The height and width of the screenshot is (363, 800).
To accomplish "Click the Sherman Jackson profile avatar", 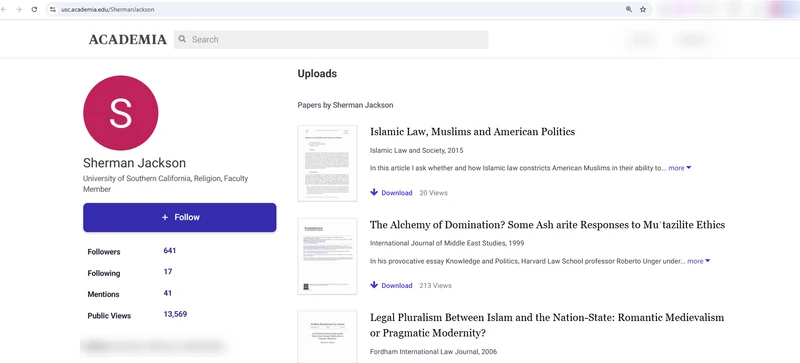I will click(120, 113).
